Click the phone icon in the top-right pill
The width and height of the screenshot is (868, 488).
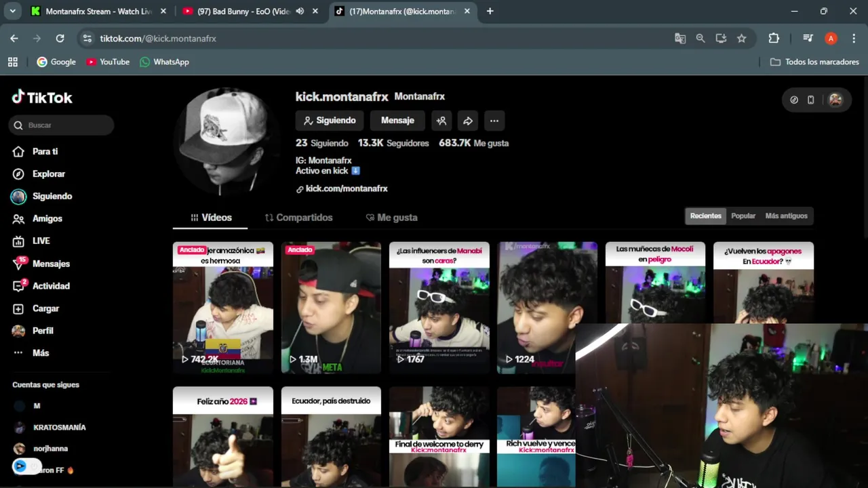pyautogui.click(x=810, y=100)
